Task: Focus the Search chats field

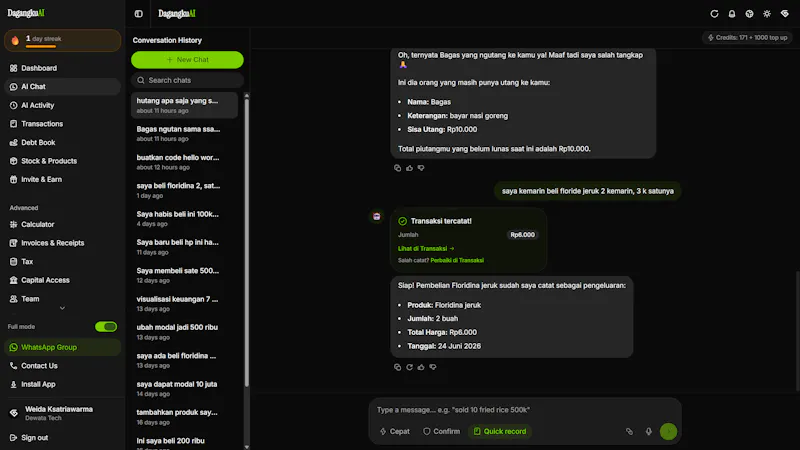Action: point(187,80)
